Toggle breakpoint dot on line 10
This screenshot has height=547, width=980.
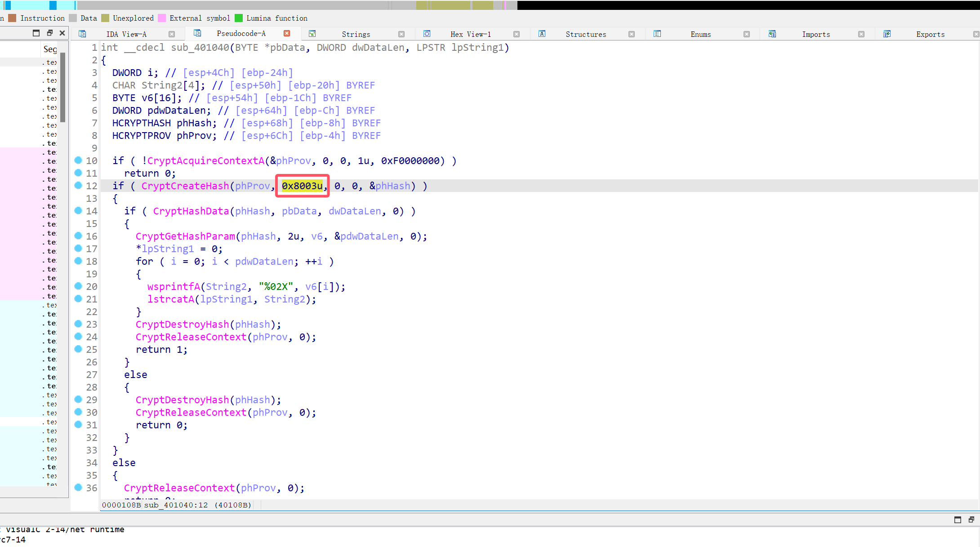78,160
